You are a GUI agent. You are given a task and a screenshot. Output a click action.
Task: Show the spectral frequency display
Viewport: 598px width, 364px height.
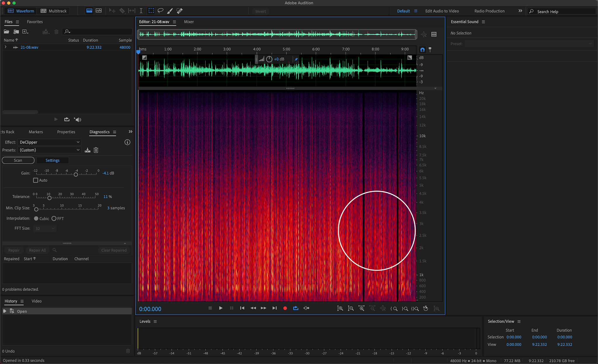click(89, 11)
